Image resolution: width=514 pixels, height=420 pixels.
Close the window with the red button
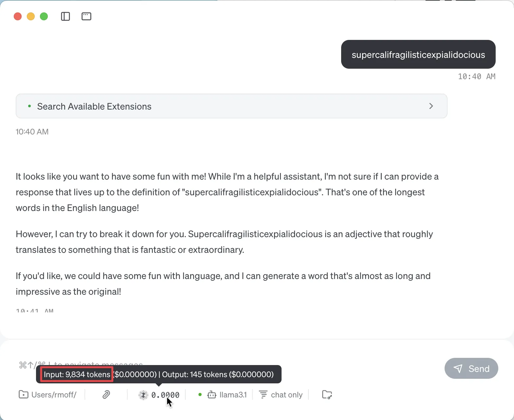[18, 16]
